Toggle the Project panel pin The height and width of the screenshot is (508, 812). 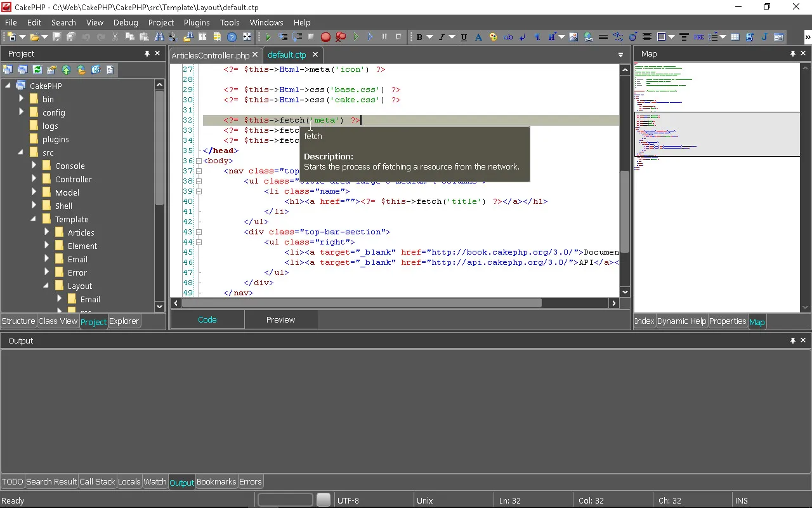(x=147, y=54)
